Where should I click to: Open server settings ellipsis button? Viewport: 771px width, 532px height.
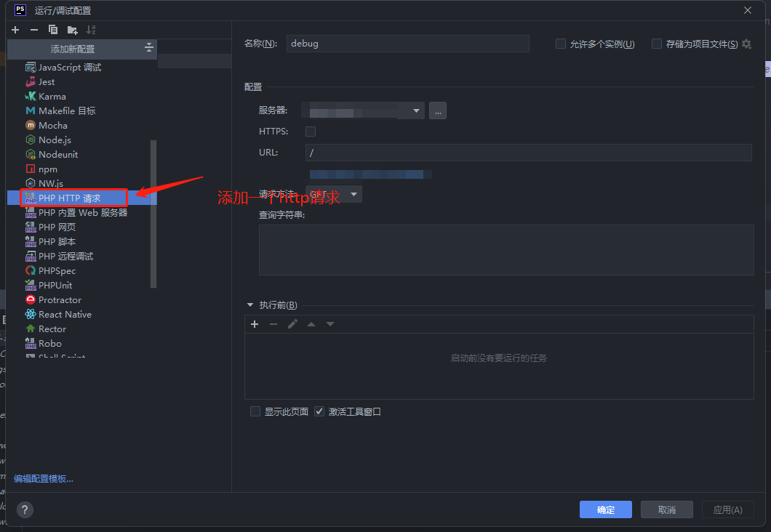438,110
